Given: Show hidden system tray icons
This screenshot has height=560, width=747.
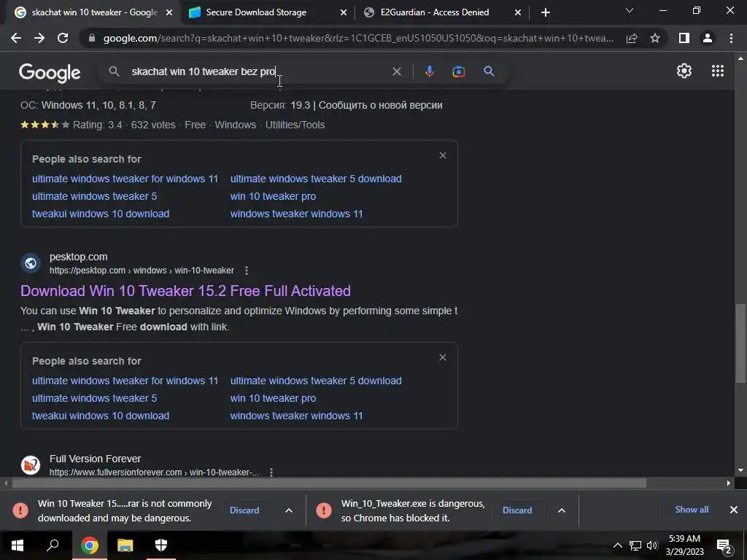Looking at the screenshot, I should (617, 545).
